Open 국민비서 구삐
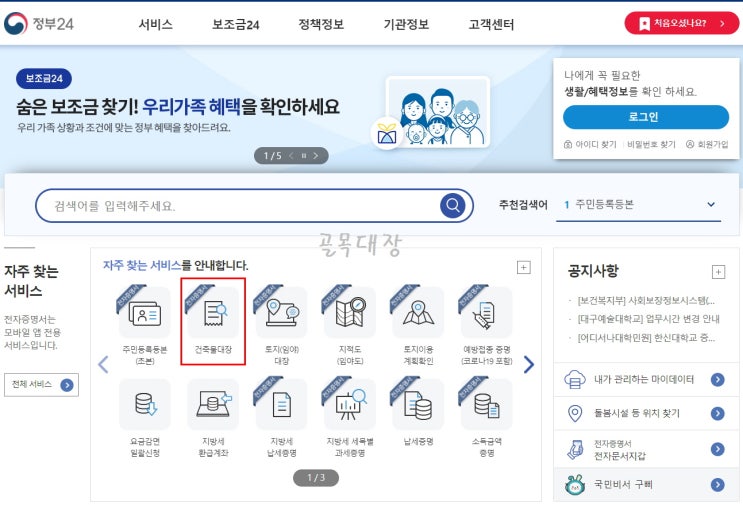This screenshot has height=505, width=743. click(x=646, y=484)
